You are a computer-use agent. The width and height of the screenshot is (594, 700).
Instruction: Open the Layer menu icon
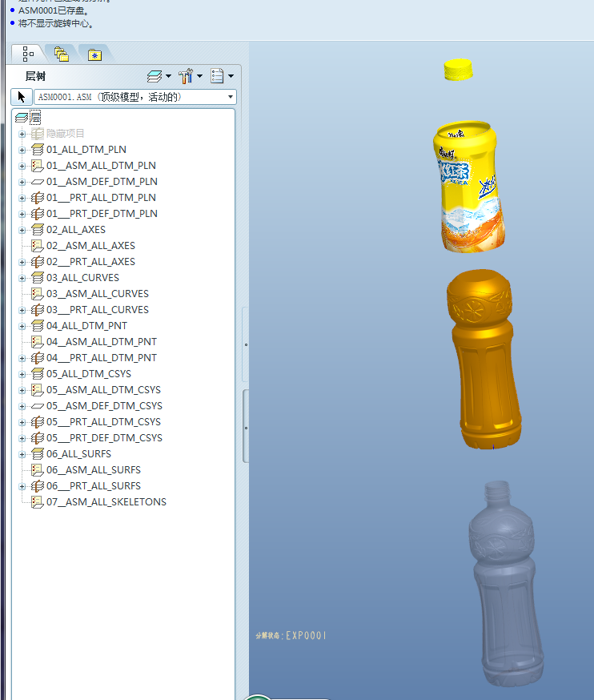click(155, 76)
